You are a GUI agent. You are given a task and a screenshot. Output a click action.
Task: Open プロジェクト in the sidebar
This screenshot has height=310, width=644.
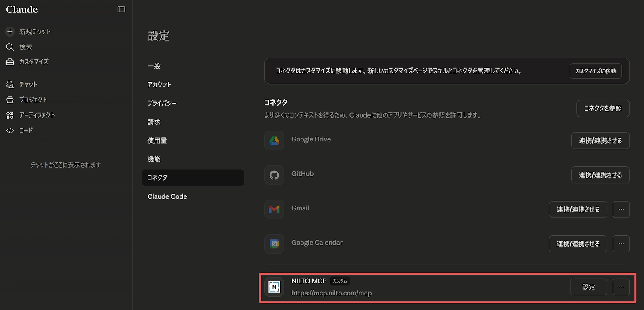coord(33,100)
